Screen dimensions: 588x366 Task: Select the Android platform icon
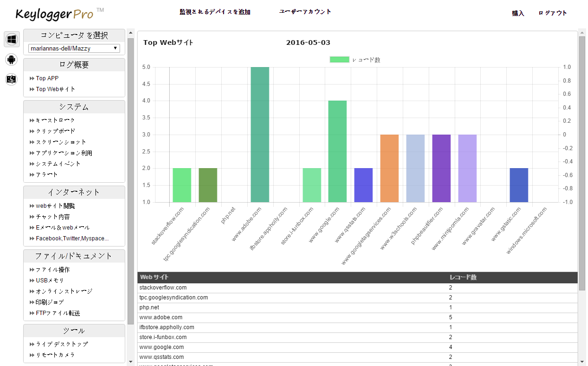11,59
